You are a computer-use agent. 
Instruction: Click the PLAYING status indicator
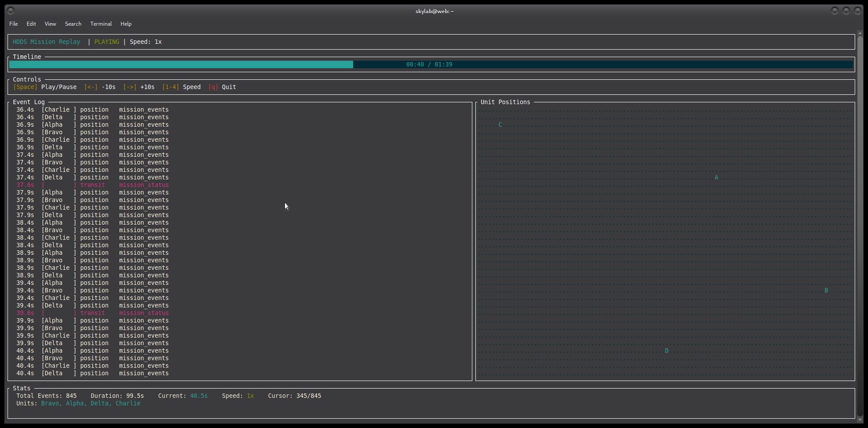click(107, 41)
